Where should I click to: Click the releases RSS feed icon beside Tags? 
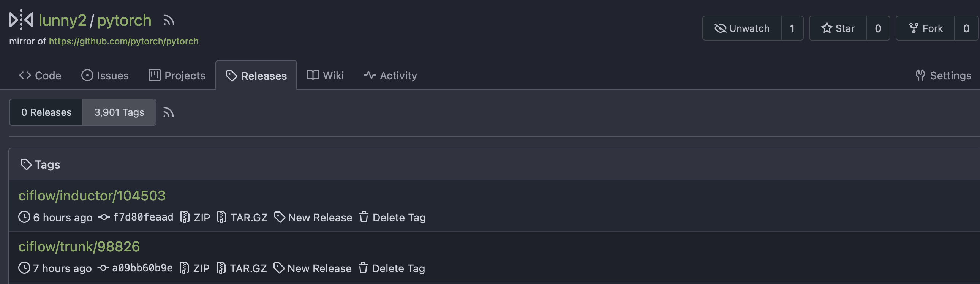pyautogui.click(x=168, y=112)
